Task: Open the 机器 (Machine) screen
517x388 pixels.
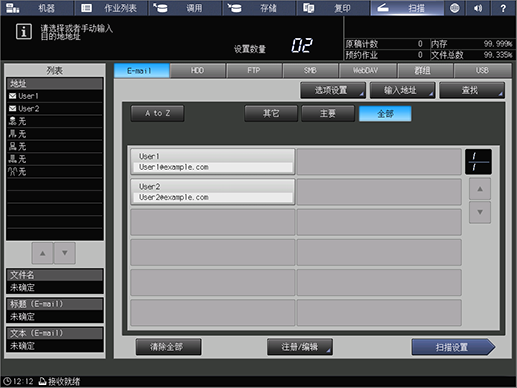Action: coord(37,8)
